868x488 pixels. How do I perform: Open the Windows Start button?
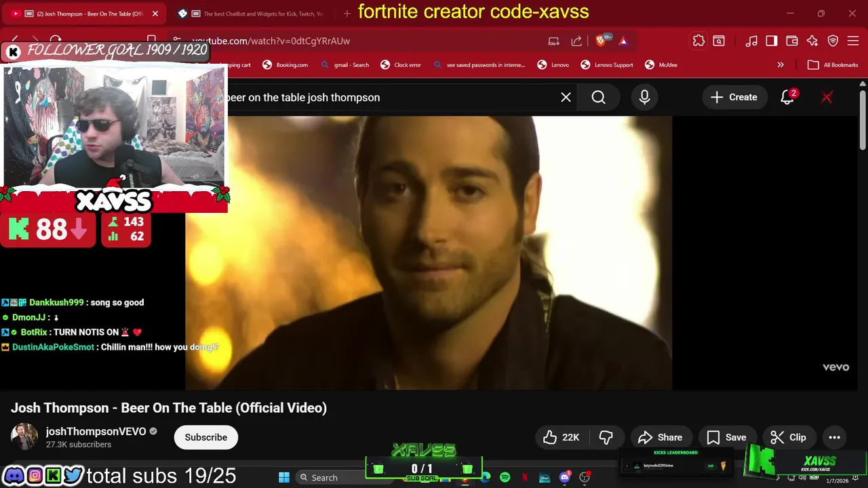click(x=284, y=477)
